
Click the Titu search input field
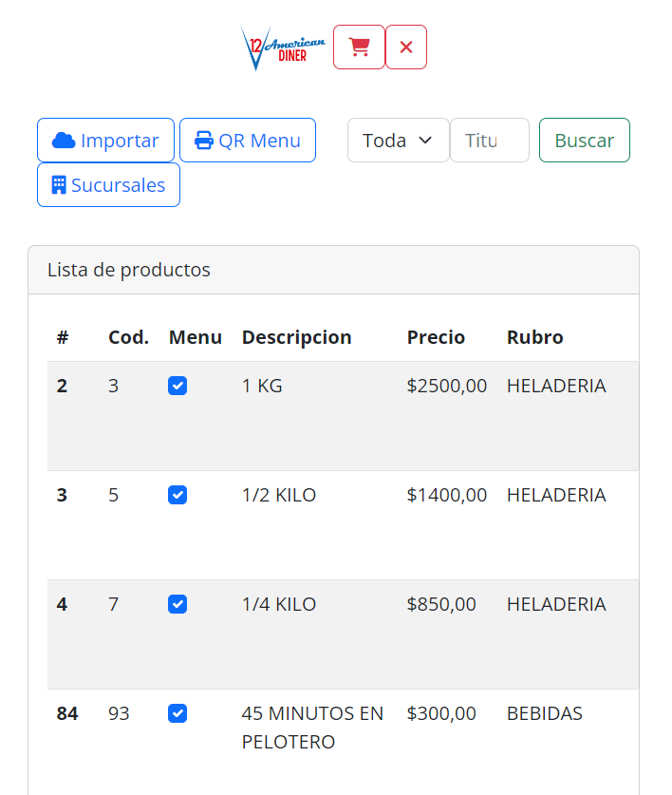coord(489,141)
